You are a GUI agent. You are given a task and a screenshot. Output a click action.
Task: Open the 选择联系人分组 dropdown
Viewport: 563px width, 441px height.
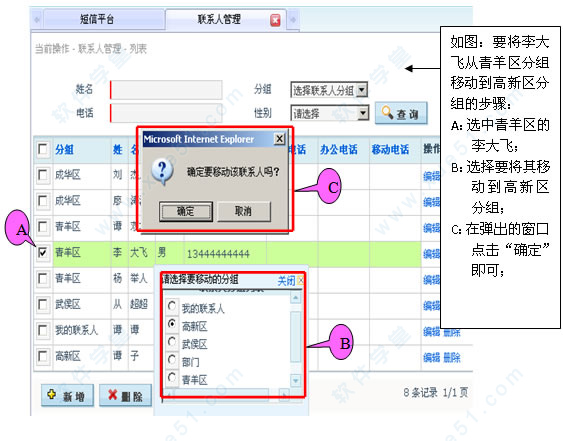point(329,90)
